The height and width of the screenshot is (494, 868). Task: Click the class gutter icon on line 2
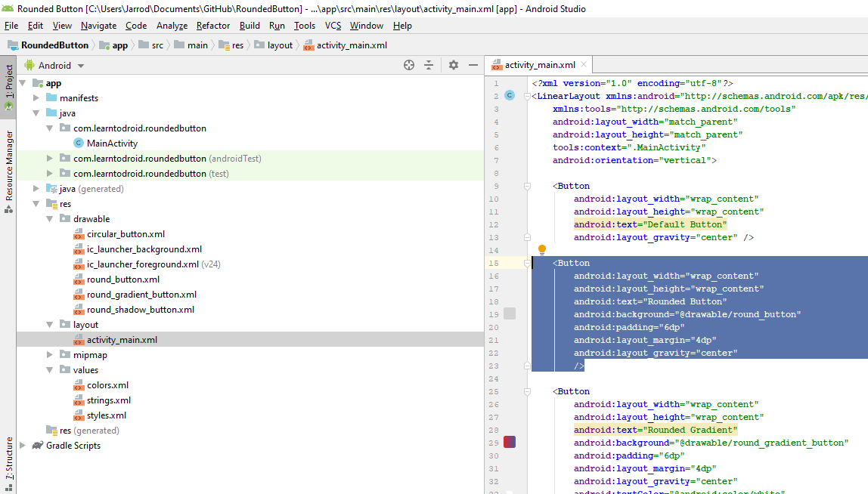(510, 96)
